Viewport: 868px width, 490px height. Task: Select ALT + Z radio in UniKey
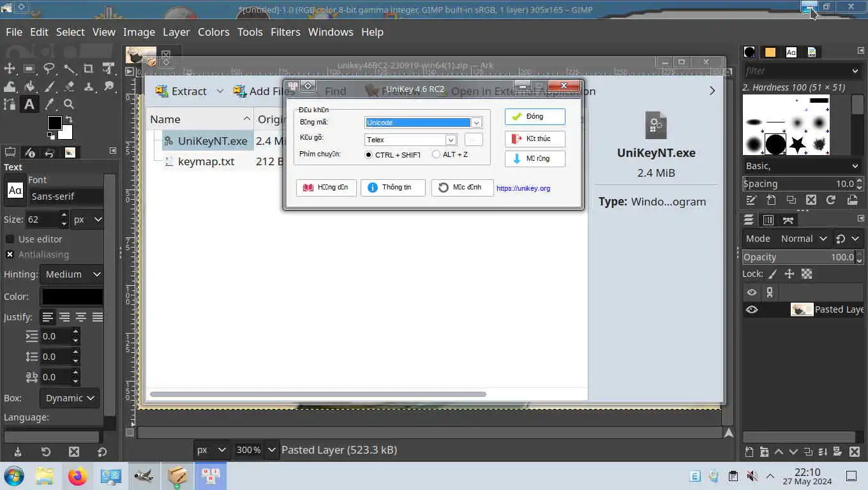point(436,154)
